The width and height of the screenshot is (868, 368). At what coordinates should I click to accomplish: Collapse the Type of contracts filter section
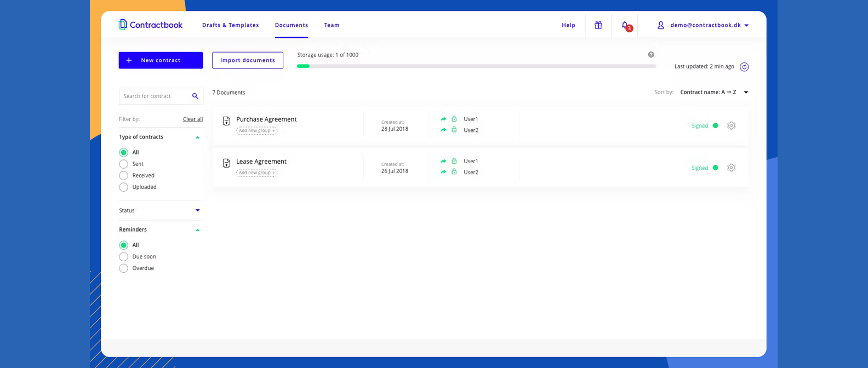coord(198,137)
